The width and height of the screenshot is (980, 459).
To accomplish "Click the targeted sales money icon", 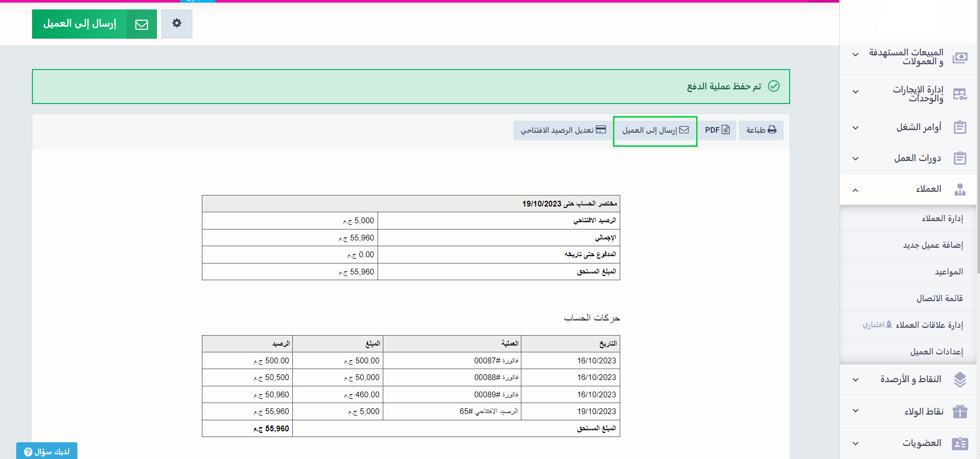I will click(x=960, y=58).
